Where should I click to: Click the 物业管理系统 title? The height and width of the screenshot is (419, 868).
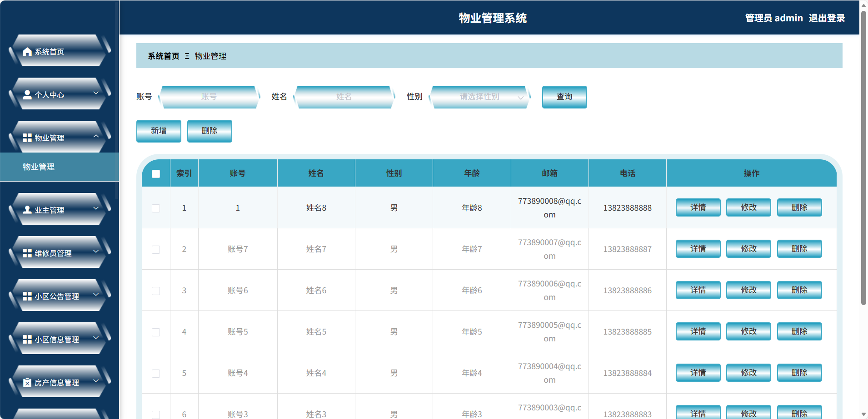pos(493,18)
